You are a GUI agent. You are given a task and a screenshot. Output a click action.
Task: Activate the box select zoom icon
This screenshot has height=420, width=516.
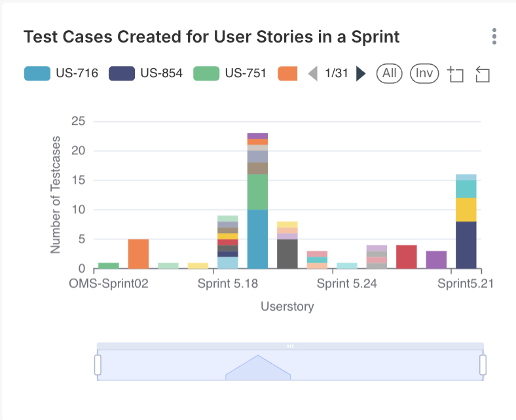(x=455, y=74)
